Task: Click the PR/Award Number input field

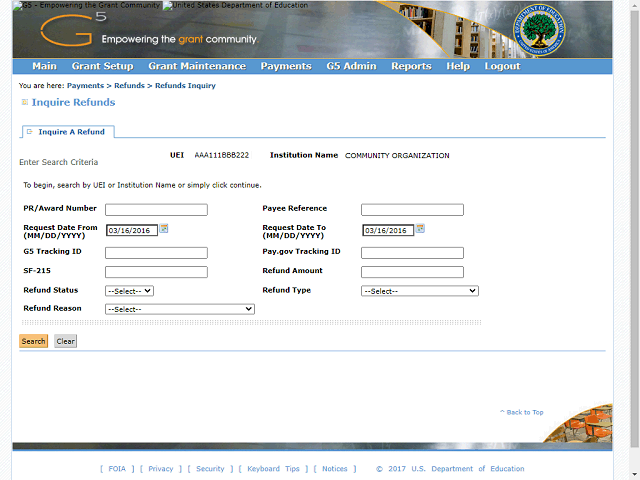Action: pos(156,210)
